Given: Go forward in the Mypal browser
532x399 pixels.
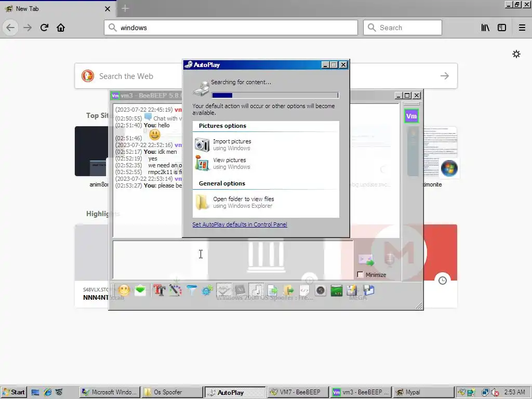Looking at the screenshot, I should [x=28, y=28].
